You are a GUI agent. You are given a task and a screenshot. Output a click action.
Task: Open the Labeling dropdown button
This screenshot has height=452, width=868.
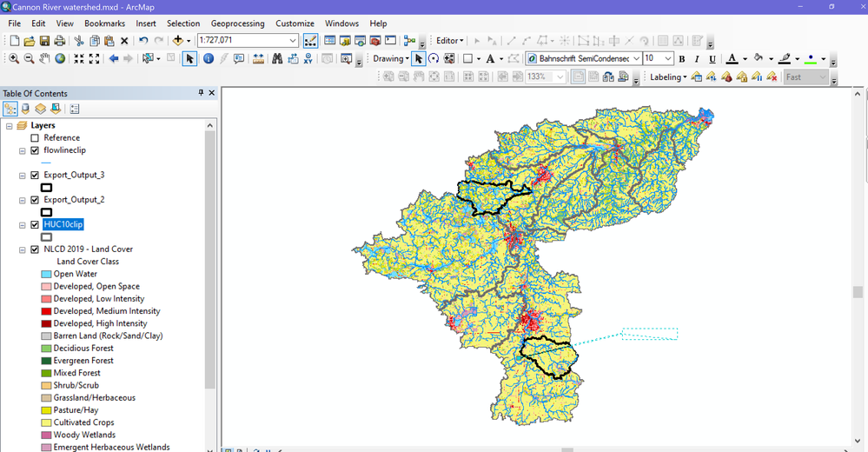(x=668, y=77)
